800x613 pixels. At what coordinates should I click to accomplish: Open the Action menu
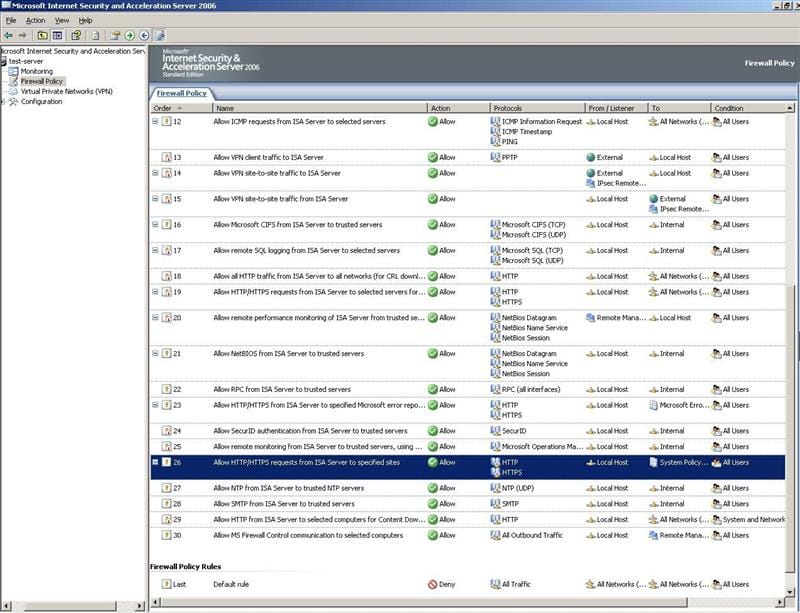tap(36, 20)
